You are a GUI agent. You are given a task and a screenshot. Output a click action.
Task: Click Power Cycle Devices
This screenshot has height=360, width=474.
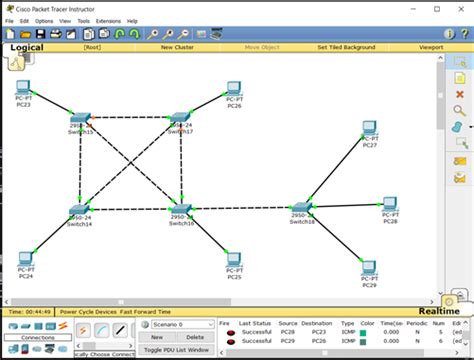(88, 312)
